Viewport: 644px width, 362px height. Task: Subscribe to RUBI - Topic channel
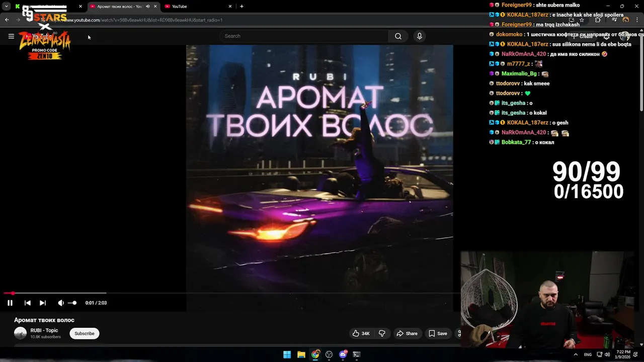(85, 333)
